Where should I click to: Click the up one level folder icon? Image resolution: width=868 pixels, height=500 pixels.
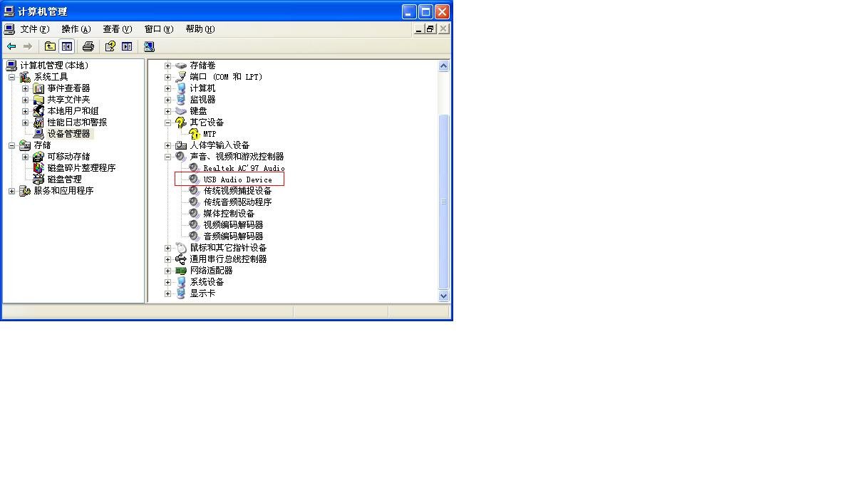pos(50,46)
